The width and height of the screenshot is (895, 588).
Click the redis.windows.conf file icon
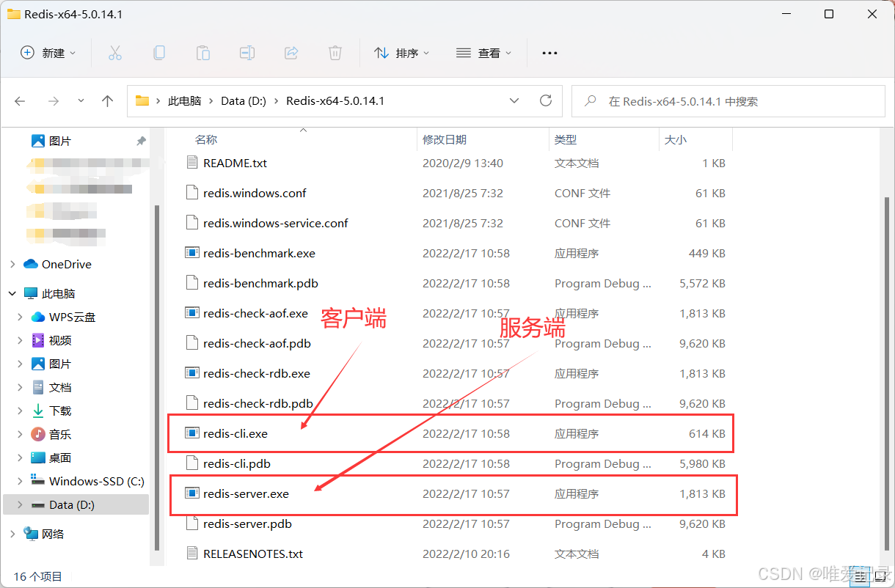point(192,193)
